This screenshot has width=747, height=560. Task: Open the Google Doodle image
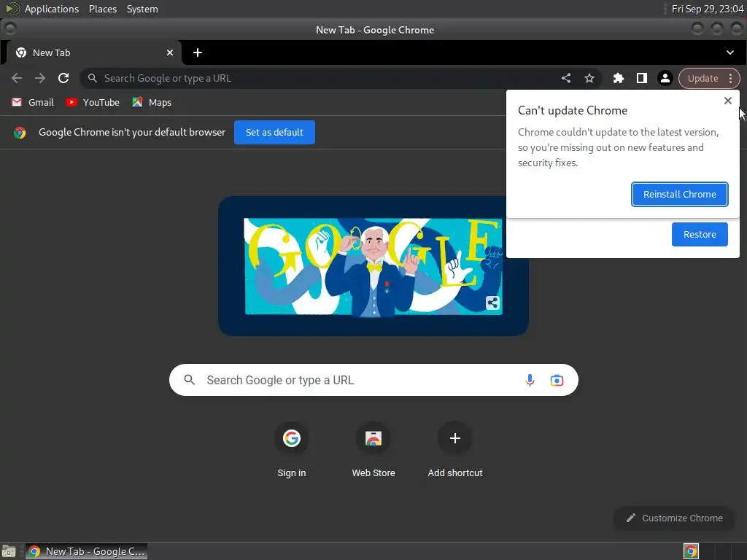pyautogui.click(x=373, y=266)
